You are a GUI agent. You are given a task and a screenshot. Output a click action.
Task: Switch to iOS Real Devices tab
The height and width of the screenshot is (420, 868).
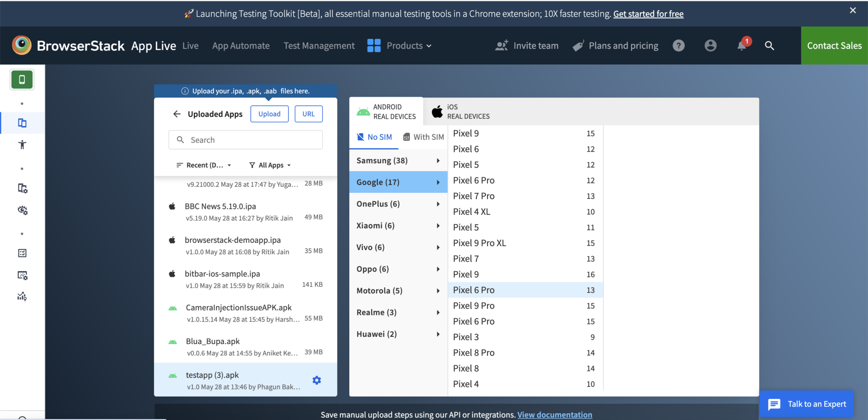coord(459,111)
